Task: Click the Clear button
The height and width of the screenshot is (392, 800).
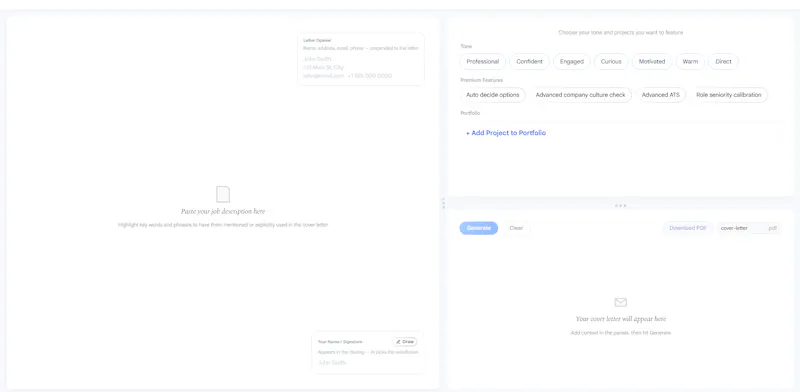Action: click(516, 228)
